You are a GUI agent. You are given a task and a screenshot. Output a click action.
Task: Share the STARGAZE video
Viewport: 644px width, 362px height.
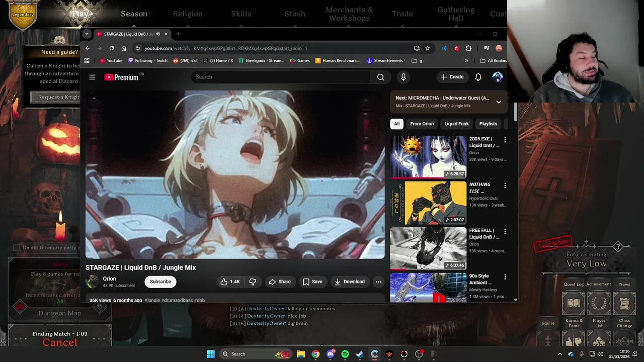pyautogui.click(x=280, y=282)
